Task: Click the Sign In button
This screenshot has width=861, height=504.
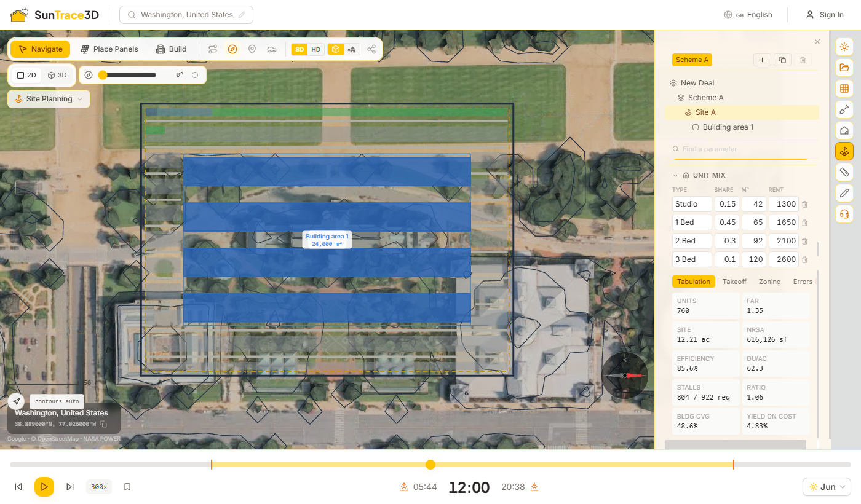Action: click(825, 15)
